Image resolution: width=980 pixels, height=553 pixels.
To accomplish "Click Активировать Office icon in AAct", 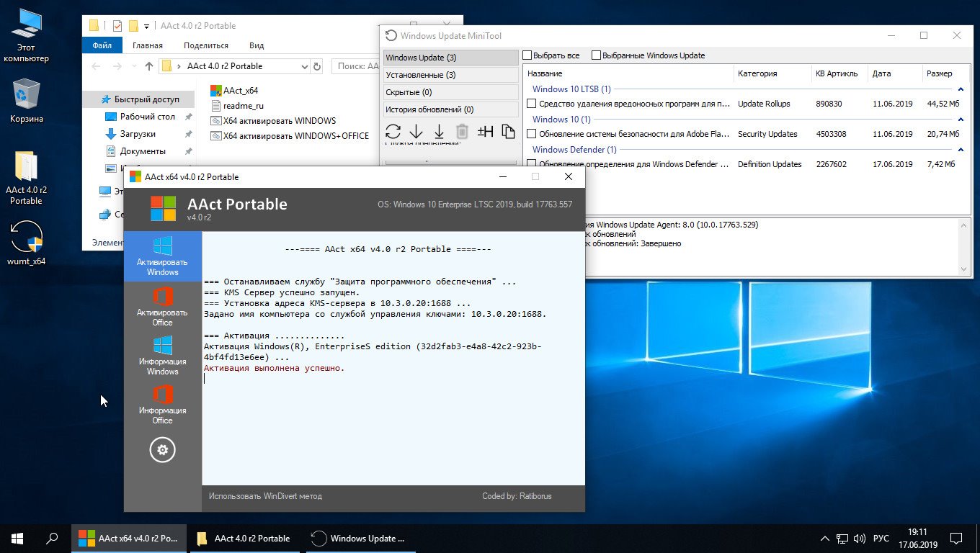I will click(x=163, y=307).
